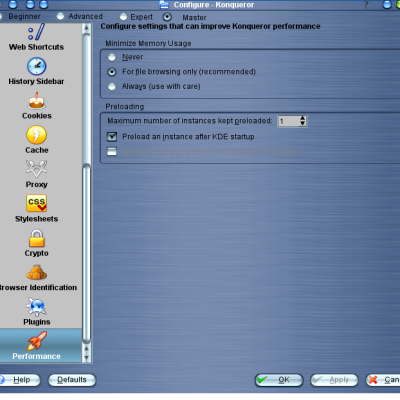
Task: Click the Maximum number of instances label
Action: pos(190,121)
